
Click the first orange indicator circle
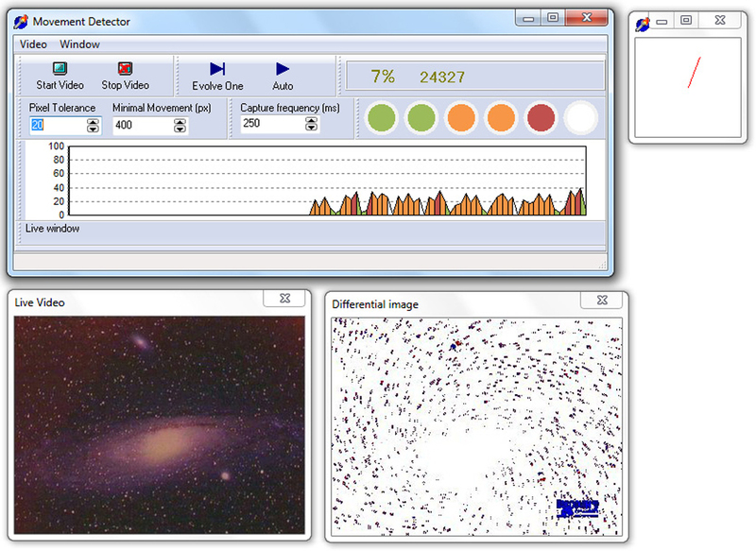pyautogui.click(x=461, y=117)
